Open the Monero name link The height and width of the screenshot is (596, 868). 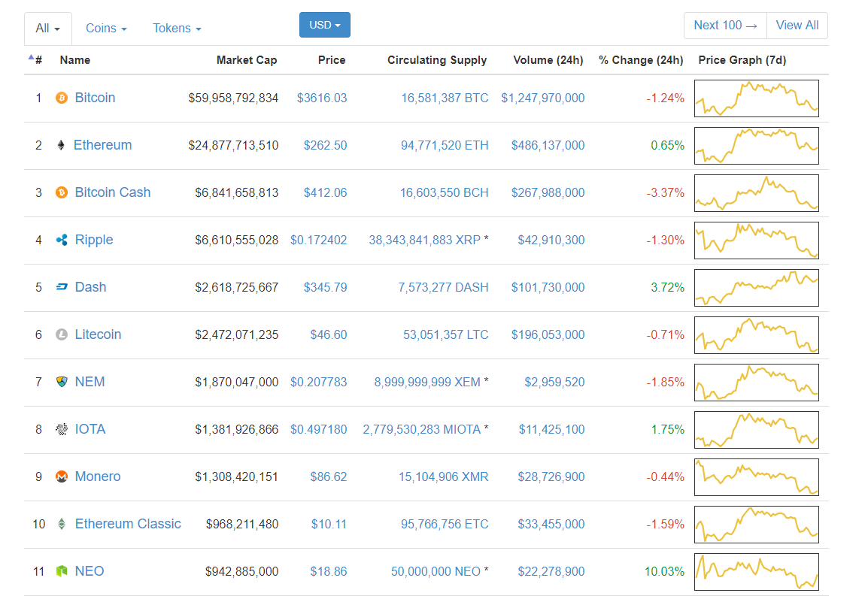(98, 476)
